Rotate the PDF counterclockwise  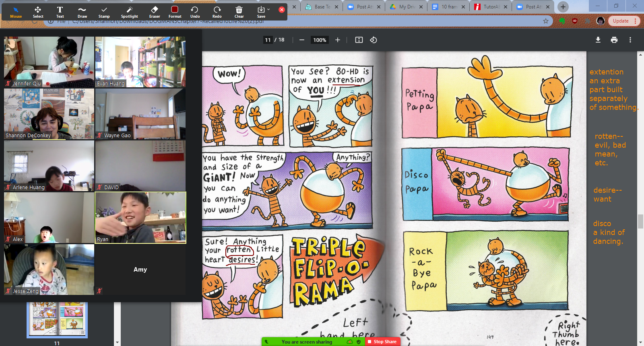coord(374,40)
